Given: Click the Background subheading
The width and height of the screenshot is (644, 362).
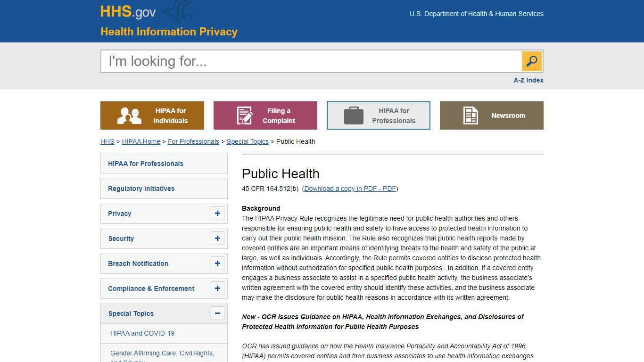Looking at the screenshot, I should [x=261, y=208].
